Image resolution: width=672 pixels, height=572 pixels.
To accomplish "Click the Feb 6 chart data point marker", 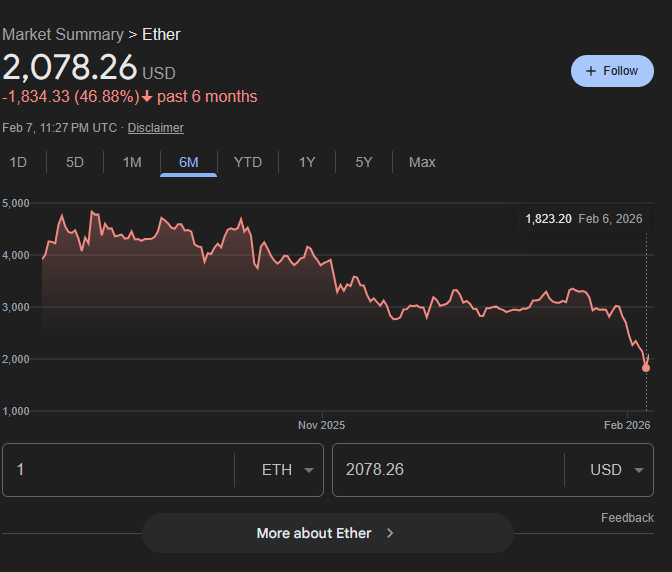I will (646, 368).
